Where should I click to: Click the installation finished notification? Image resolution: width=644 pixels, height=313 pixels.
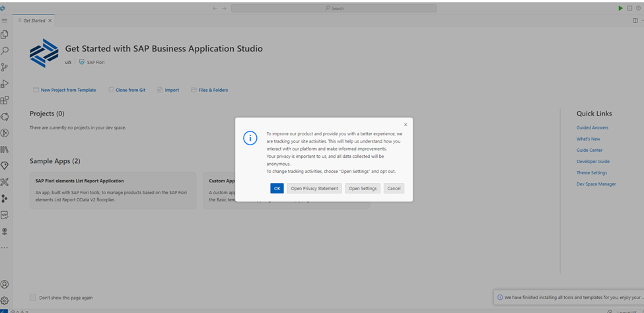(569, 297)
